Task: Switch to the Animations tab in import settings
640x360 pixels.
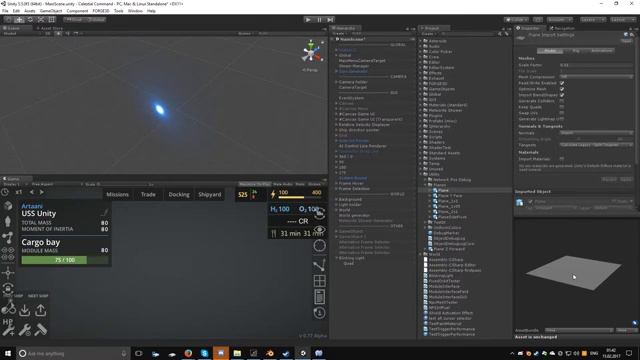Action: tap(601, 51)
